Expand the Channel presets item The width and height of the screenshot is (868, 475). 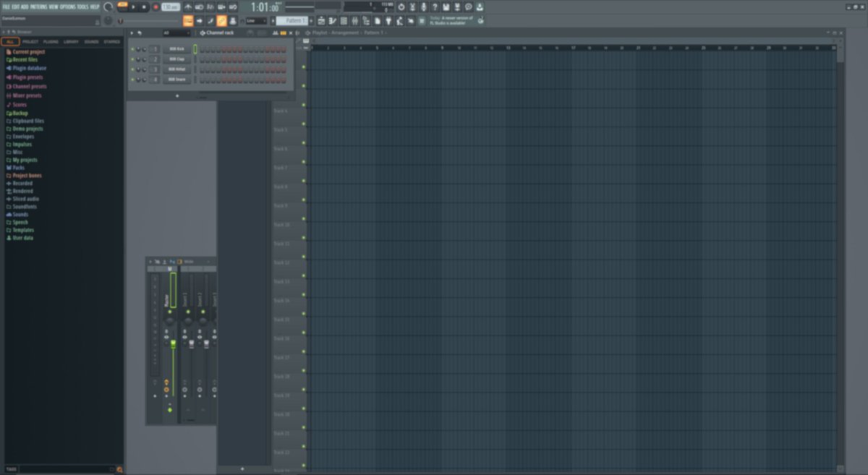pyautogui.click(x=26, y=86)
